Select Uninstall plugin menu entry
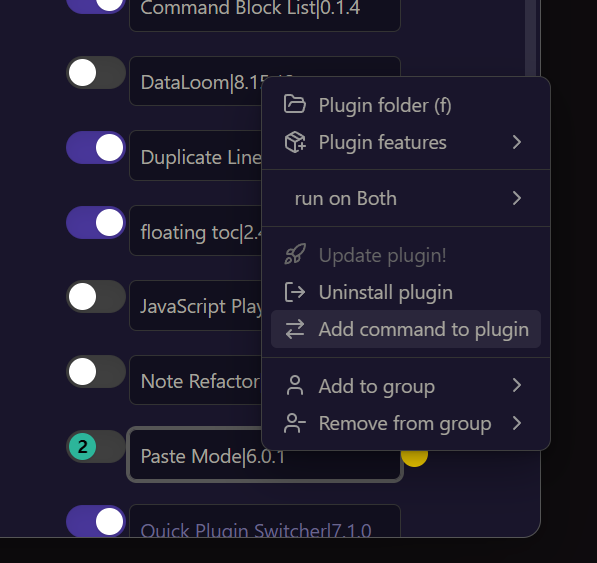This screenshot has height=563, width=597. pos(406,292)
